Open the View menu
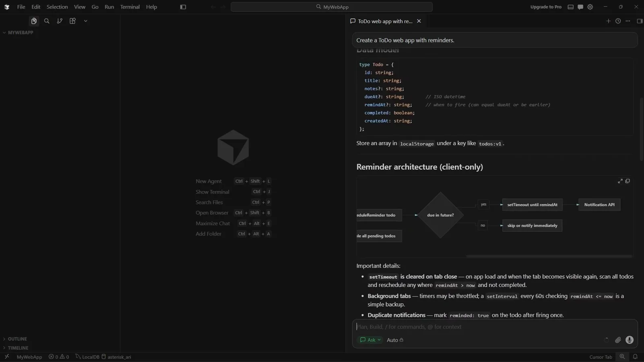 [x=80, y=7]
